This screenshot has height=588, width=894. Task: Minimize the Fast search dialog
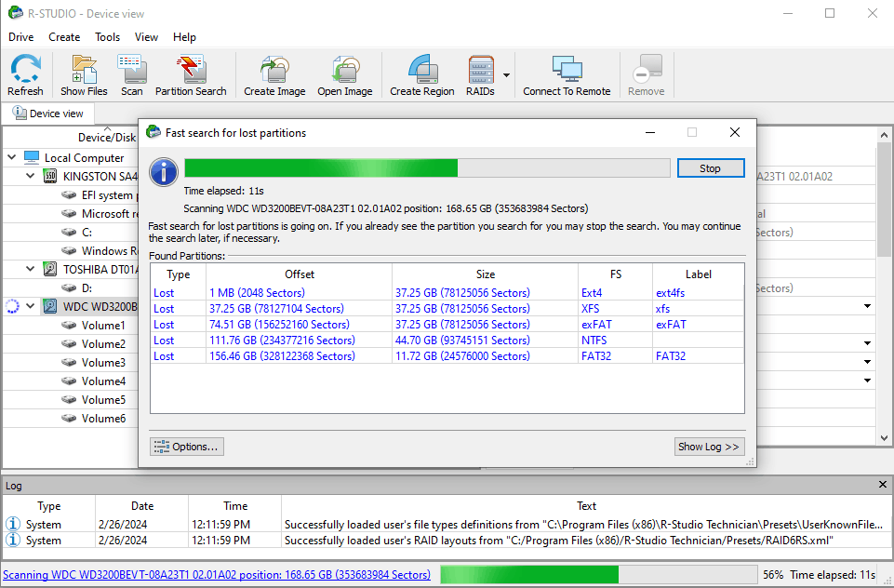coord(650,132)
